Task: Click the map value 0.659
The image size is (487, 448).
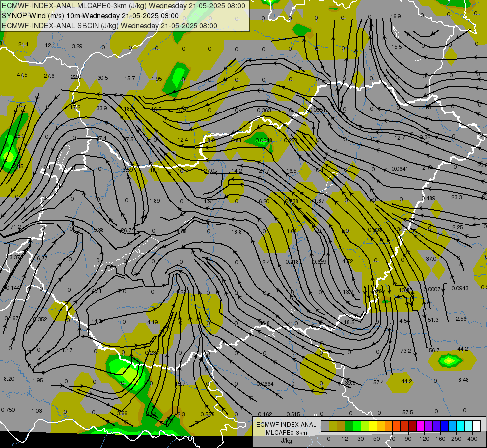Action: click(x=319, y=262)
